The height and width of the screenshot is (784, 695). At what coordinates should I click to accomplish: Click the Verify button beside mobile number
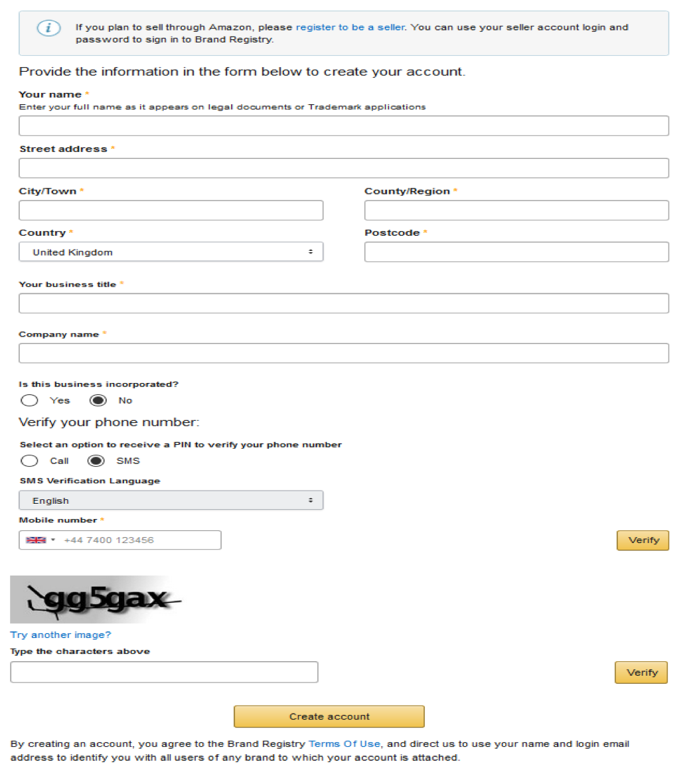point(643,540)
